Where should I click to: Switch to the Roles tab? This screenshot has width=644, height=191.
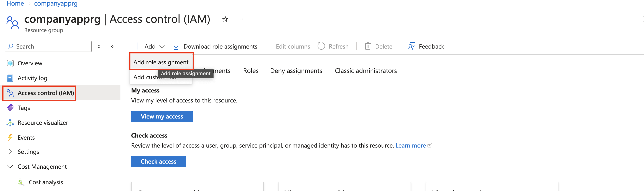(x=251, y=71)
